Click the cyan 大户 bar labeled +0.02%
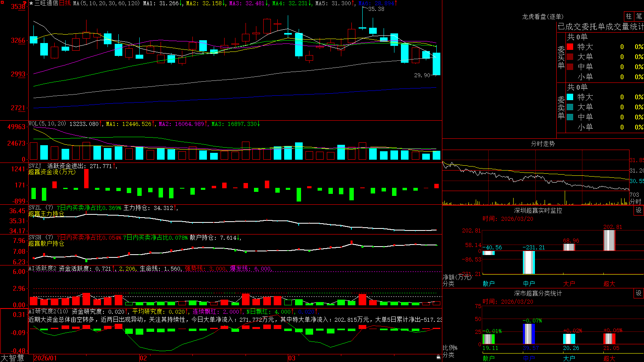The image size is (644, 362). pyautogui.click(x=569, y=339)
